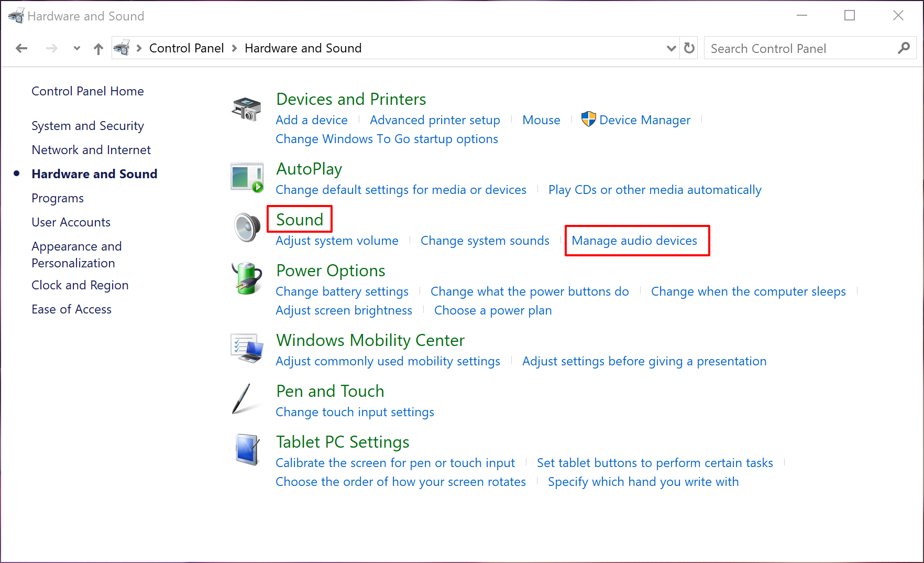Click the control panel icon in address bar
Screen dimensions: 924x563
tap(122, 48)
